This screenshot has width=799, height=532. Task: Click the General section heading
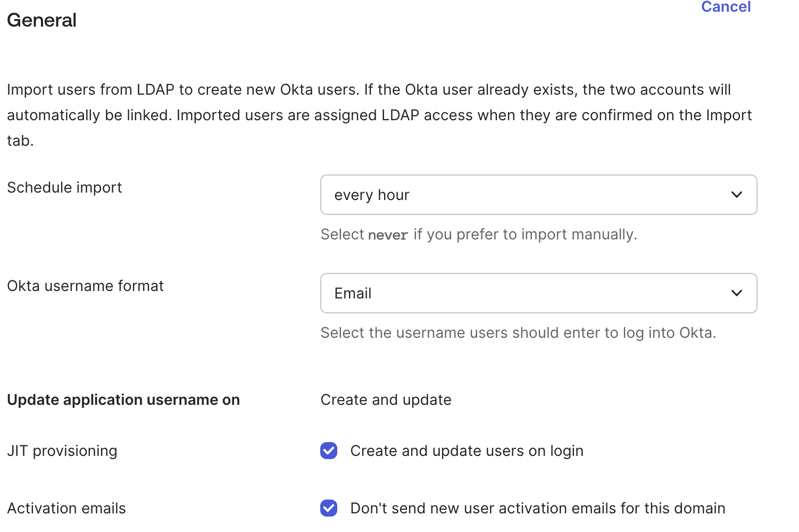coord(42,20)
